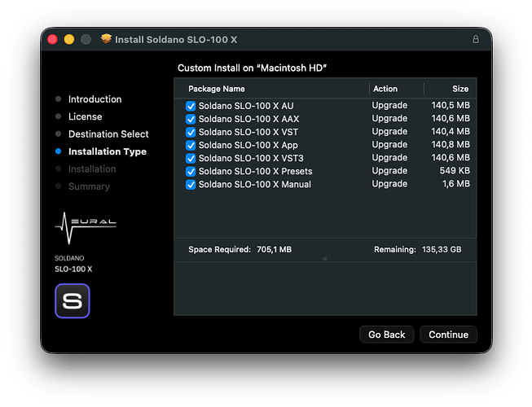Click the red close window button
Screen dimensions: 532x407
tap(52, 39)
